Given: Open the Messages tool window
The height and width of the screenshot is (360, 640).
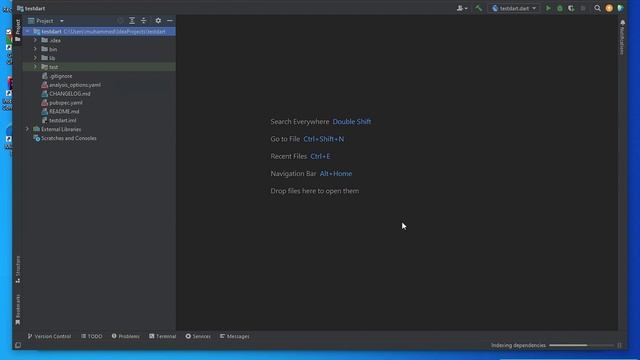Looking at the screenshot, I should pyautogui.click(x=235, y=336).
